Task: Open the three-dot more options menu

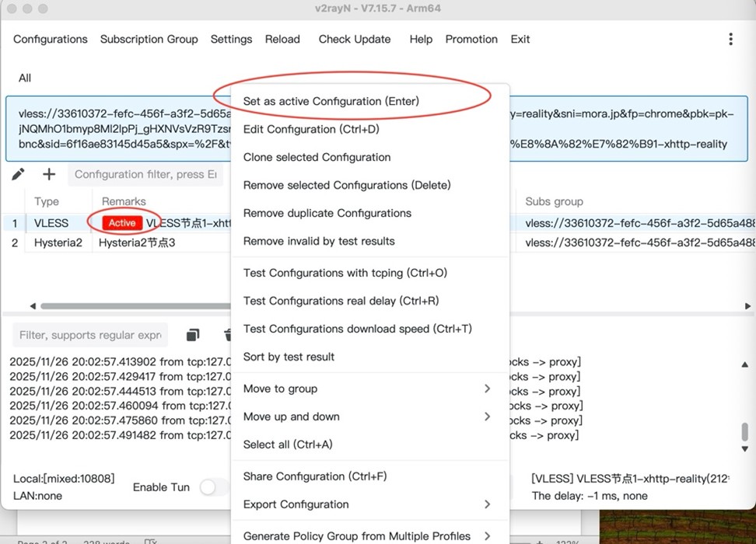Action: pos(730,39)
